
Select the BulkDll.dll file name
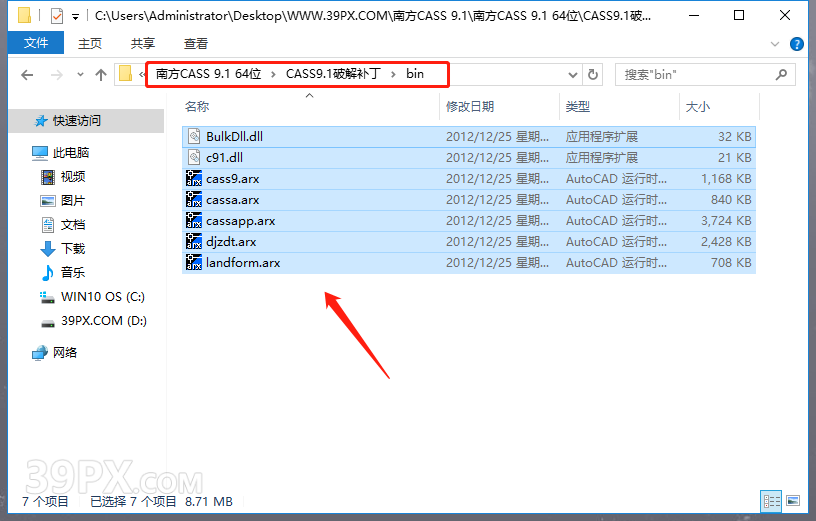click(x=234, y=136)
